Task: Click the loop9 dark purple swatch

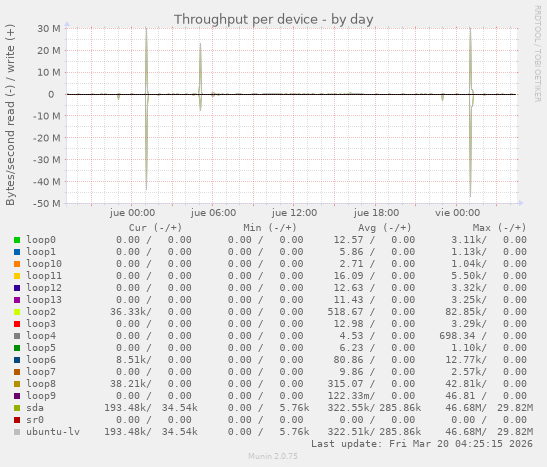Action: [17, 396]
